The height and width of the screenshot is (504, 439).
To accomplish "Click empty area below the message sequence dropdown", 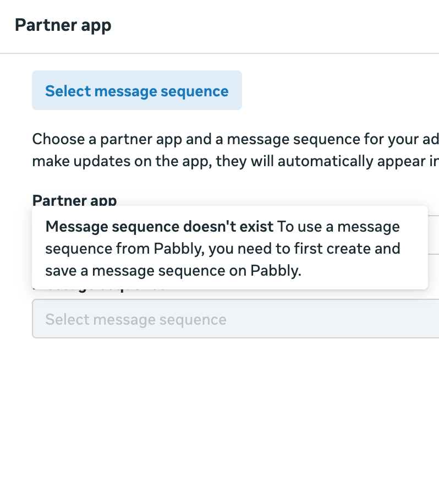I will tap(220, 413).
